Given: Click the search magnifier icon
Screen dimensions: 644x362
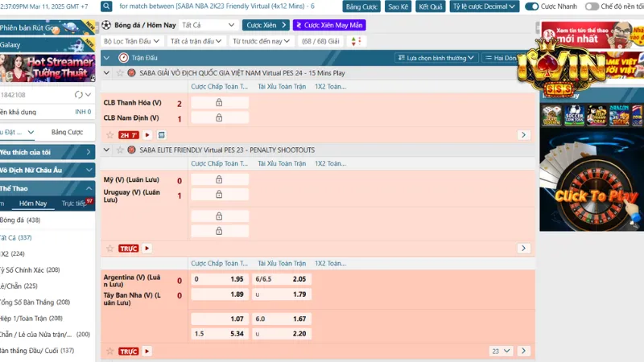Looking at the screenshot, I should [x=106, y=6].
